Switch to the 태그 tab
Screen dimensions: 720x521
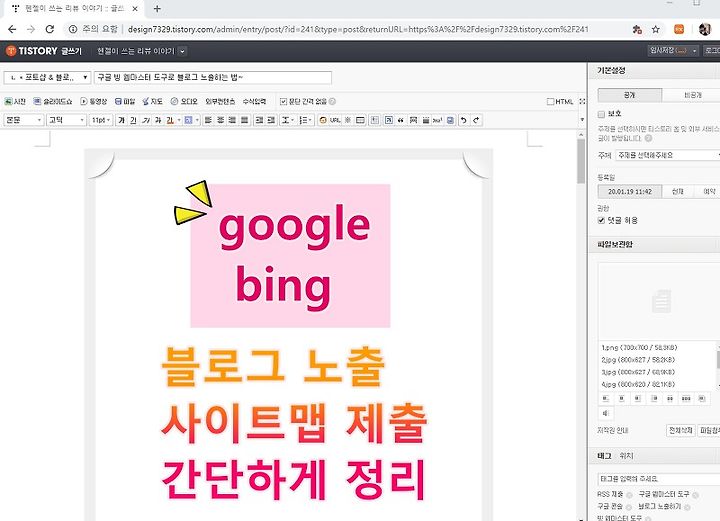point(605,456)
